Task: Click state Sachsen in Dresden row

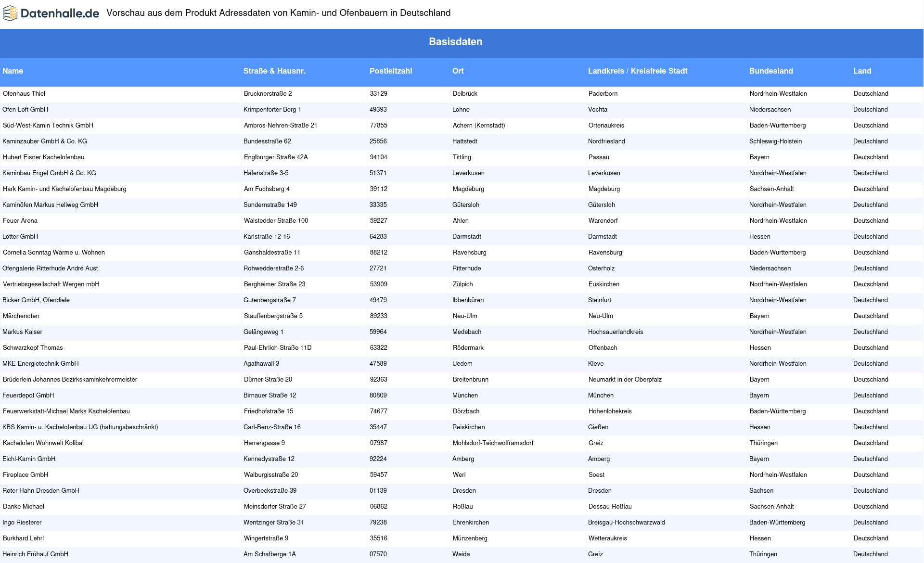Action: 761,491
